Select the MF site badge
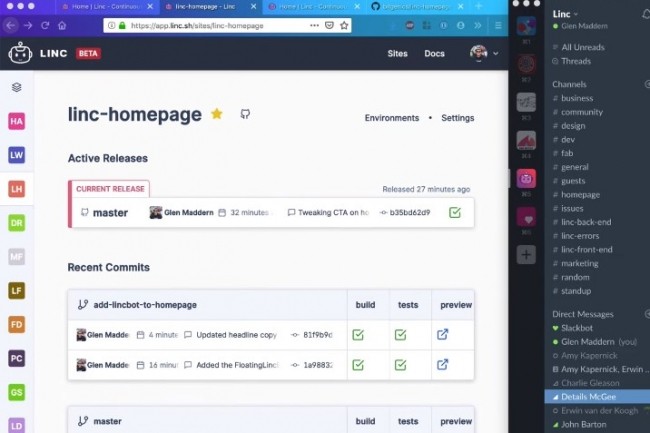The image size is (650, 433). click(x=17, y=257)
